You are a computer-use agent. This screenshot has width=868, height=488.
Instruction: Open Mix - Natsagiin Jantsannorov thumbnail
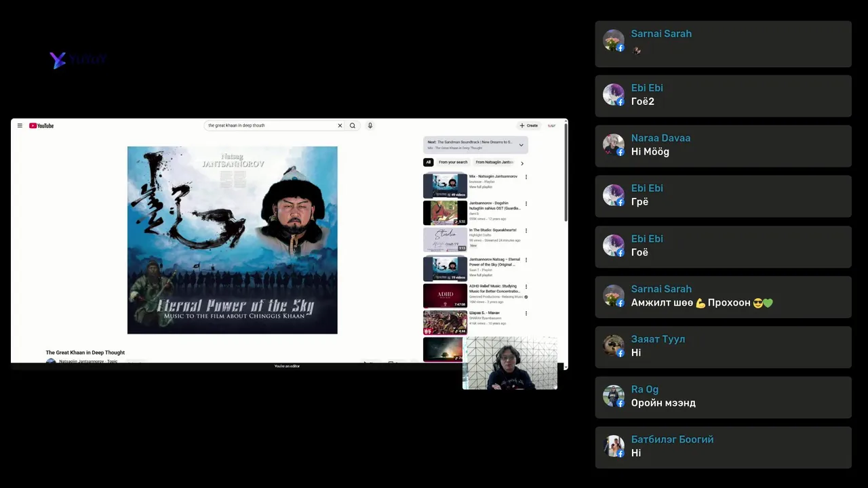point(445,186)
